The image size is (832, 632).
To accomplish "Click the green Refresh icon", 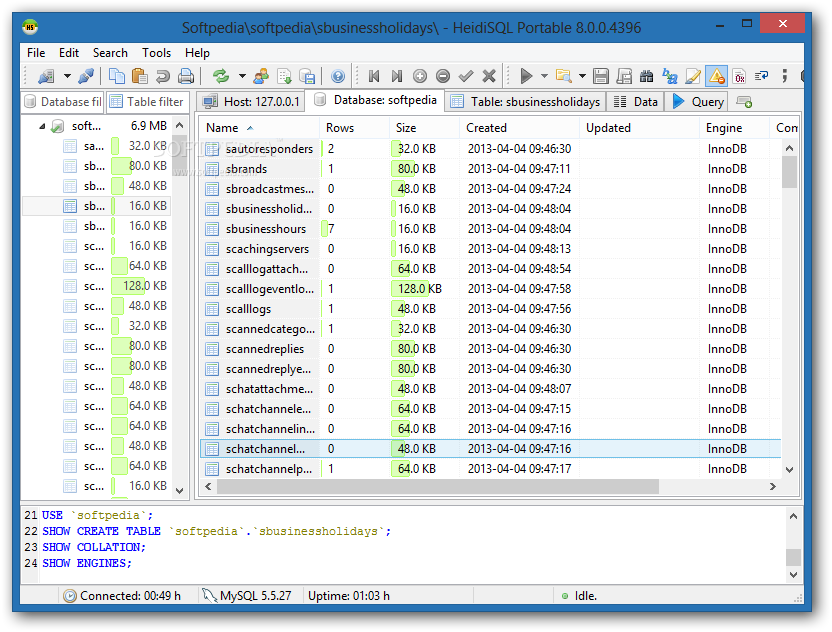I will pos(221,76).
